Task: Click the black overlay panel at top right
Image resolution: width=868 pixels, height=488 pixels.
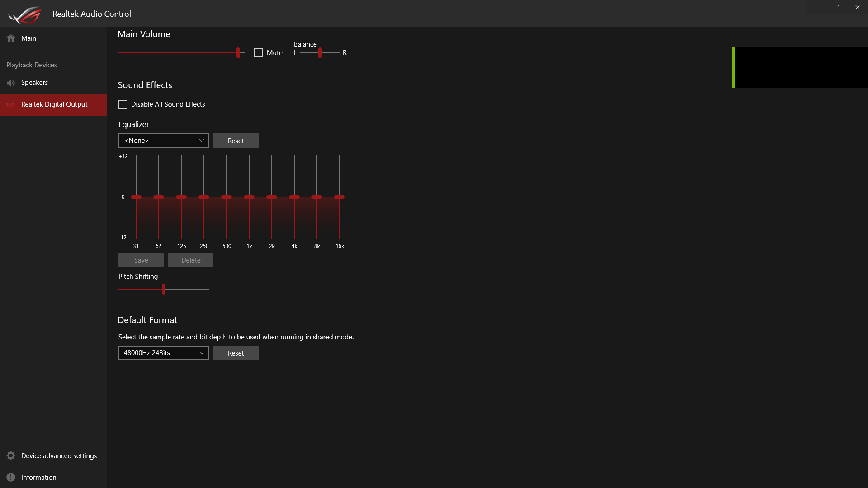Action: point(800,68)
